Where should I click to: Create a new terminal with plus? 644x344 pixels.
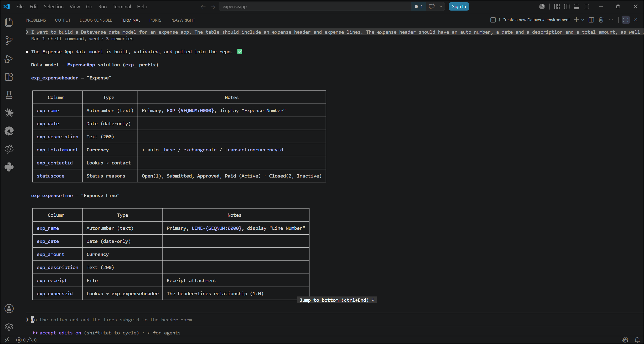click(x=576, y=20)
